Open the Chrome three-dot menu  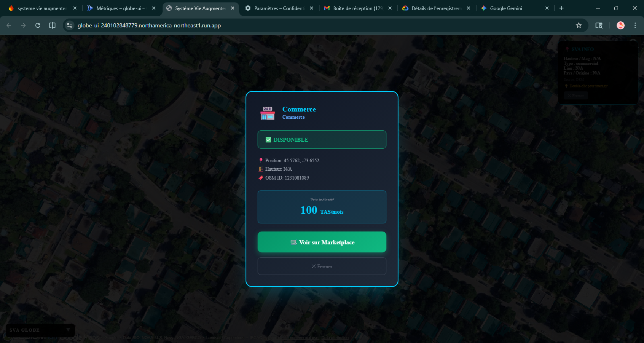pos(635,25)
